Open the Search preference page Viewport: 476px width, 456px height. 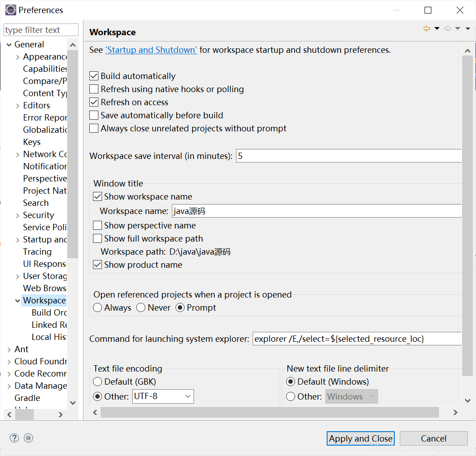(x=36, y=203)
